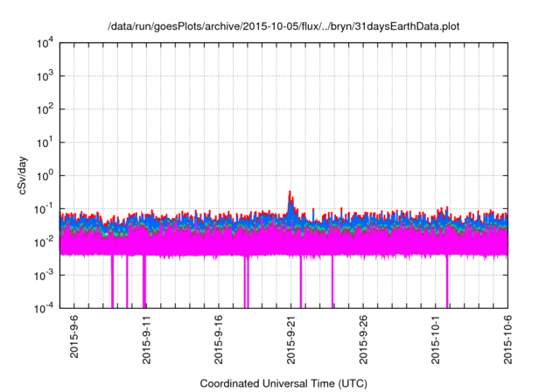Click the 10^-4 y-axis tick label
This screenshot has width=560, height=392.
44,307
